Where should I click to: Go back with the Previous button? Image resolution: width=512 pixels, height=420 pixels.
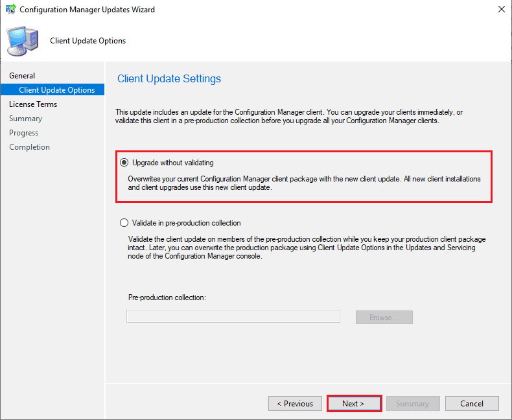(295, 404)
